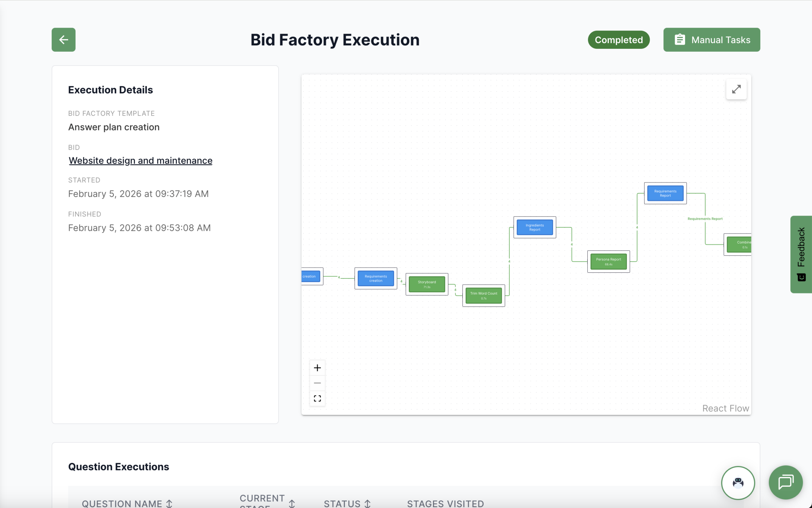The image size is (812, 508).
Task: Click the React Flow attribution link
Action: pyautogui.click(x=725, y=408)
